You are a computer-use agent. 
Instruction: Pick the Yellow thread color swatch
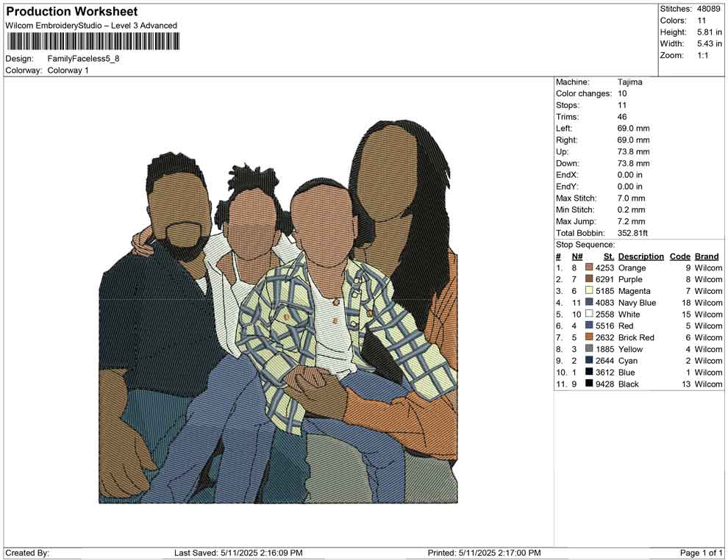pyautogui.click(x=589, y=349)
